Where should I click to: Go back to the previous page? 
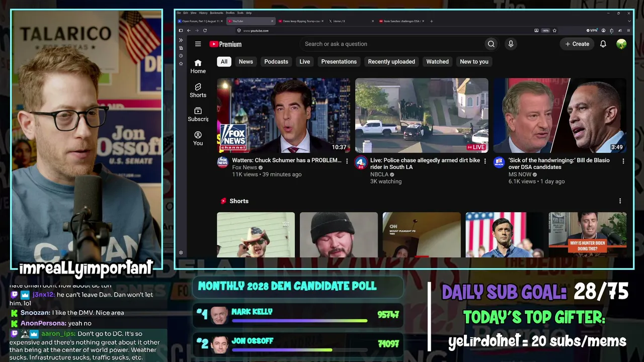click(x=189, y=31)
